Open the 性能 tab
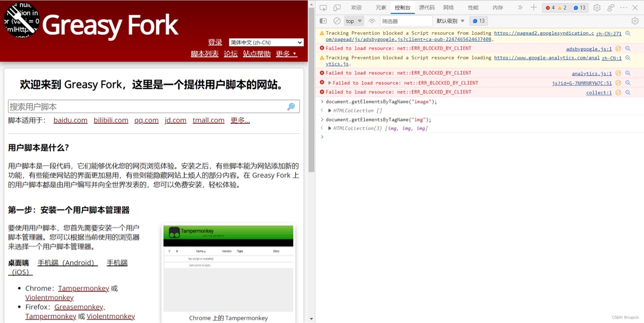The width and height of the screenshot is (644, 323). [473, 8]
